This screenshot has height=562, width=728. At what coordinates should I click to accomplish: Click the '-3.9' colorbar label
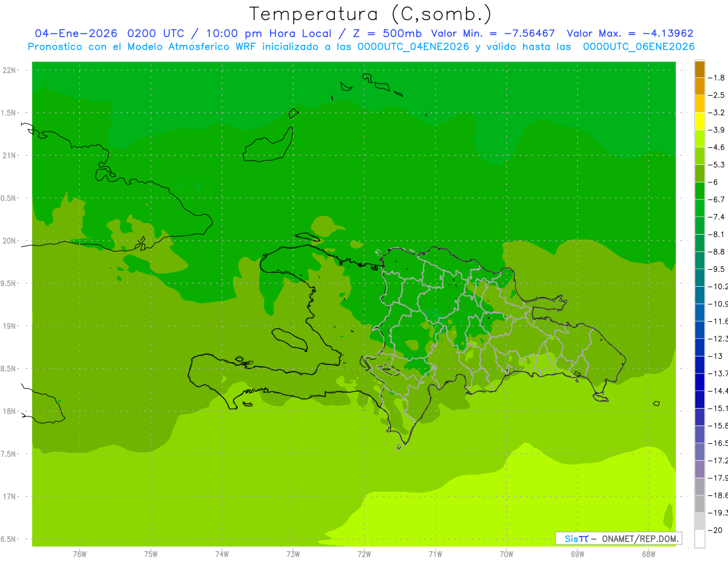click(x=716, y=130)
